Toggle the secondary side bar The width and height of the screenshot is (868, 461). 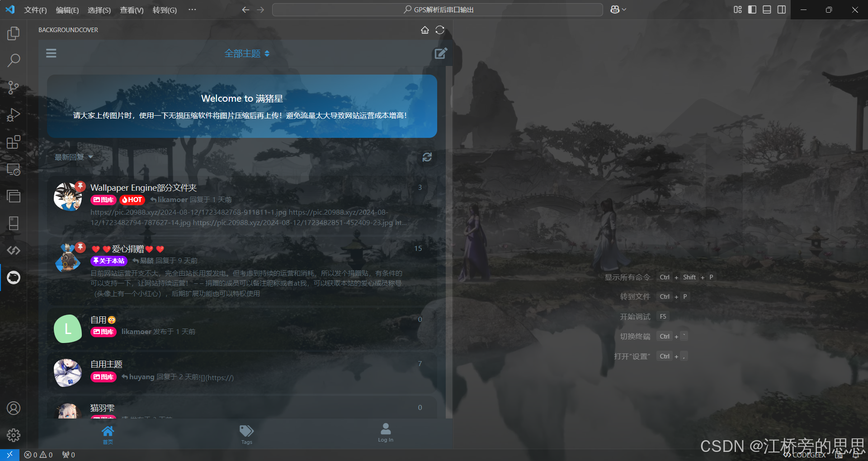[781, 9]
